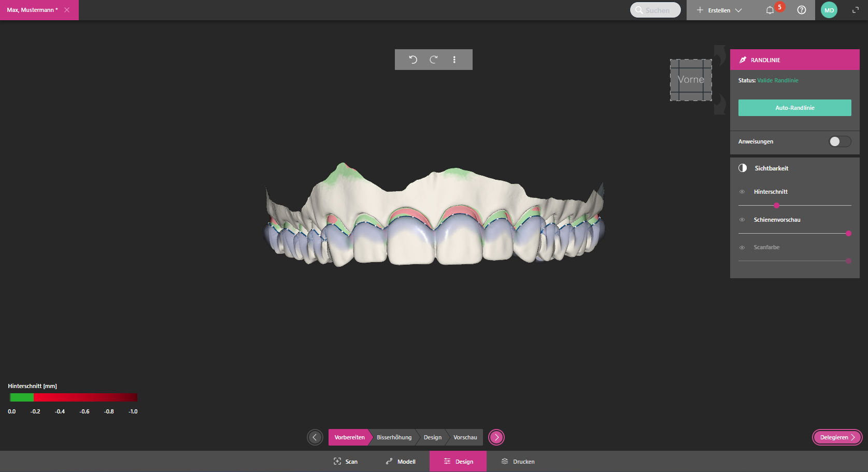Select the Bisserhöhung step
The width and height of the screenshot is (868, 472).
394,437
